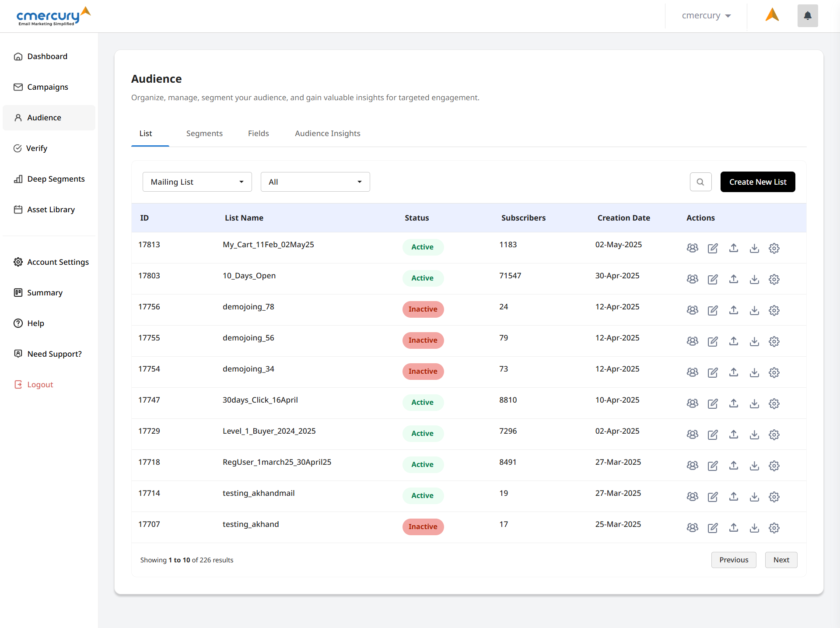Go to the Next page of results
The height and width of the screenshot is (628, 840).
coord(781,560)
